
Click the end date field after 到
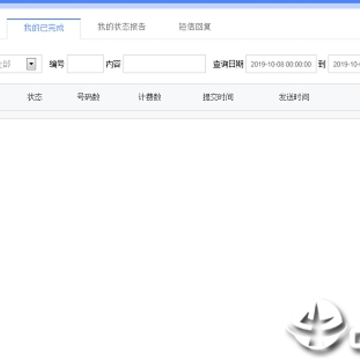pyautogui.click(x=344, y=64)
